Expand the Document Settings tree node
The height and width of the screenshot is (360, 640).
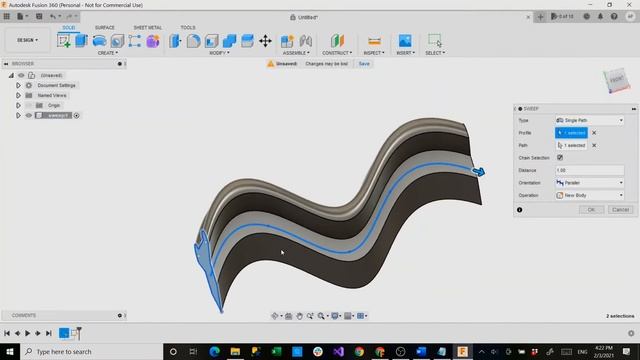tap(18, 85)
